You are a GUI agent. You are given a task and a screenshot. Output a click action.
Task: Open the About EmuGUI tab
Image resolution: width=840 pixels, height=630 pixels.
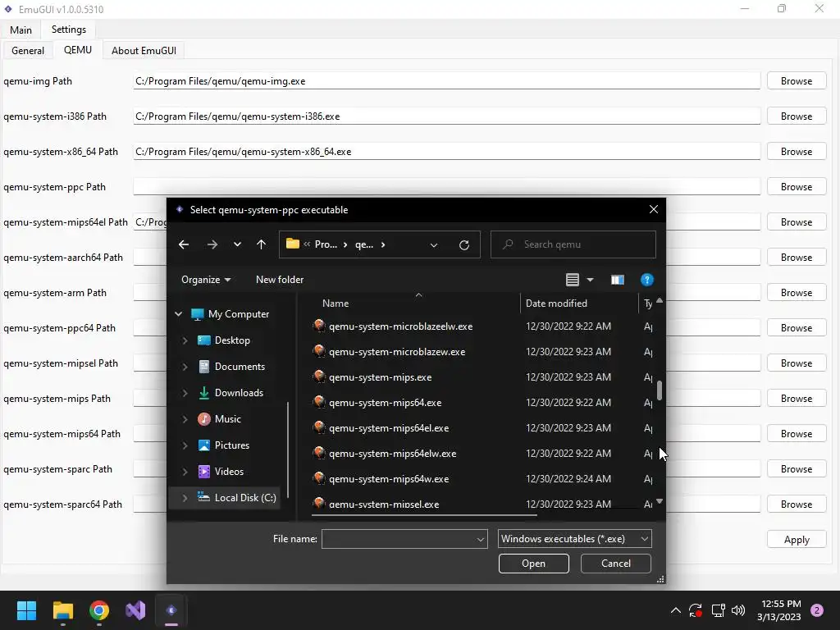pos(144,50)
